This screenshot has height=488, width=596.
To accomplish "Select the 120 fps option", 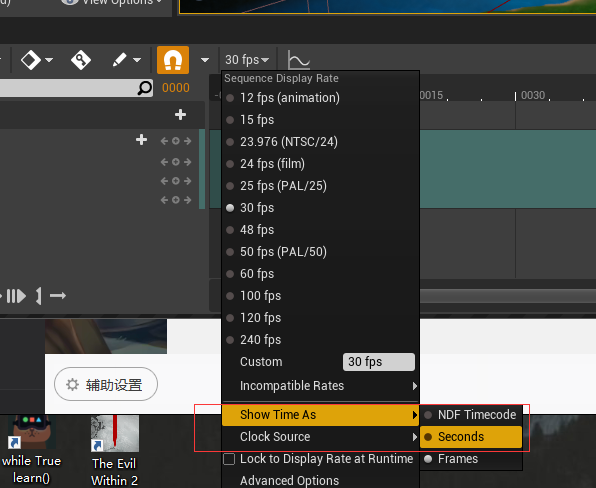I will pyautogui.click(x=320, y=318).
